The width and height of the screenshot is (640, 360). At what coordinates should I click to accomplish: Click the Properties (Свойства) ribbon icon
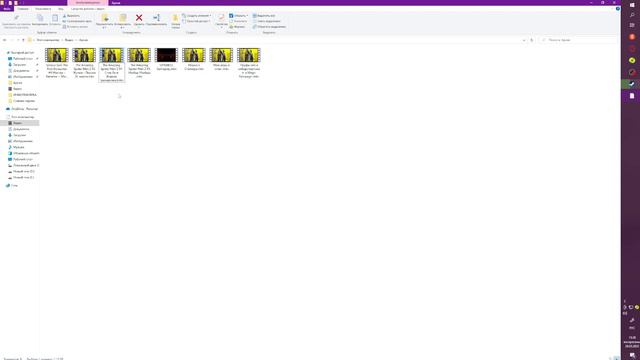[x=221, y=18]
